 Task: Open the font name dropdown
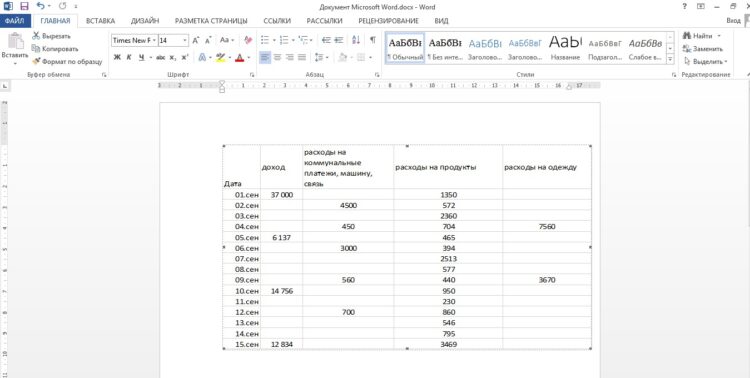pos(154,41)
